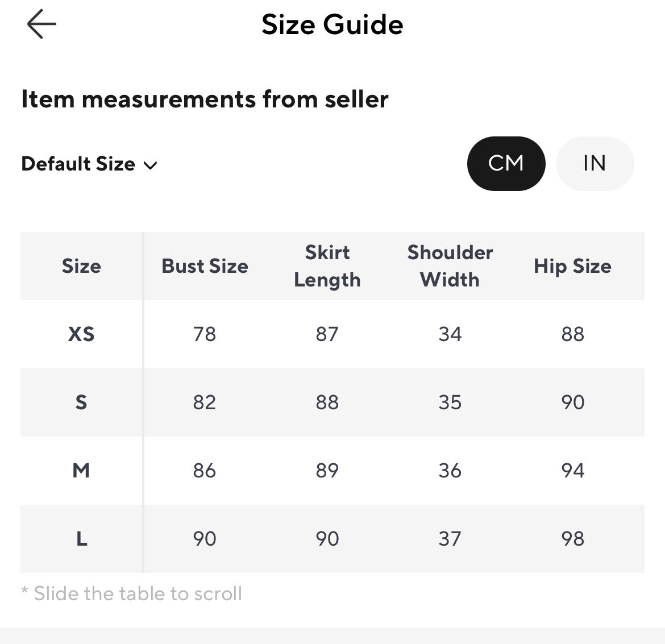Select the Hip Size column header

coord(572,266)
